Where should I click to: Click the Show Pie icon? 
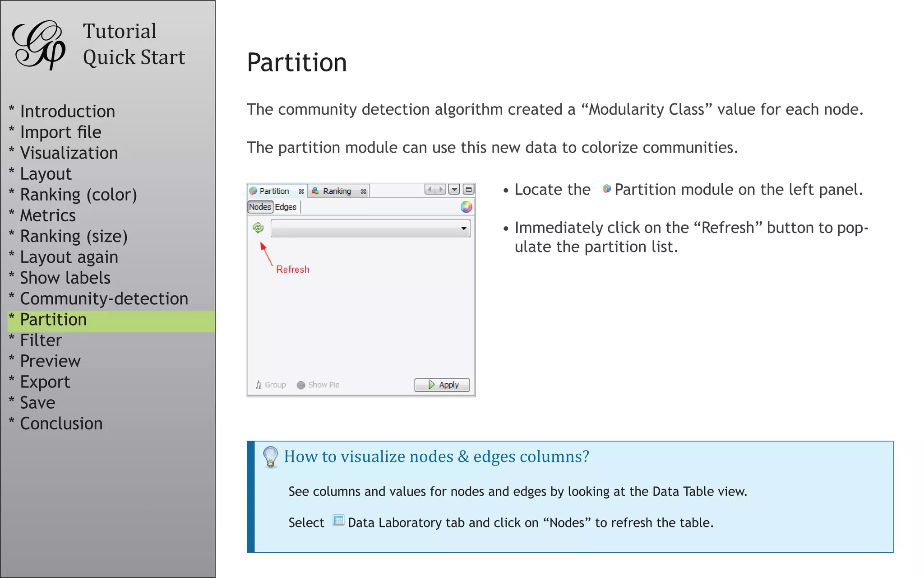point(301,385)
